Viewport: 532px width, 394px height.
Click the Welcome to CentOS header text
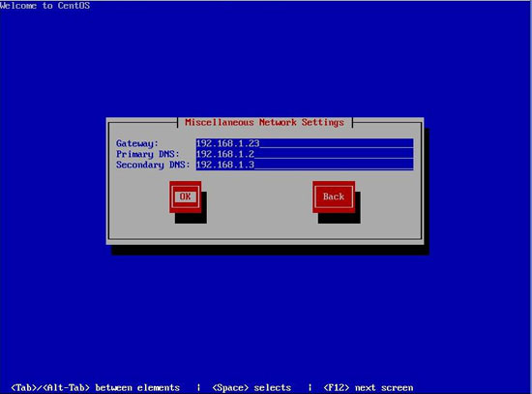coord(44,6)
